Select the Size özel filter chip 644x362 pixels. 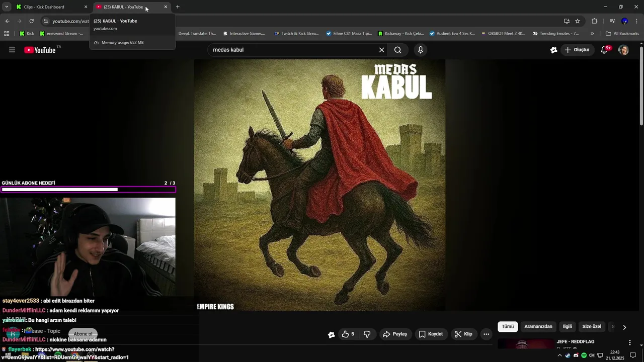(x=592, y=327)
